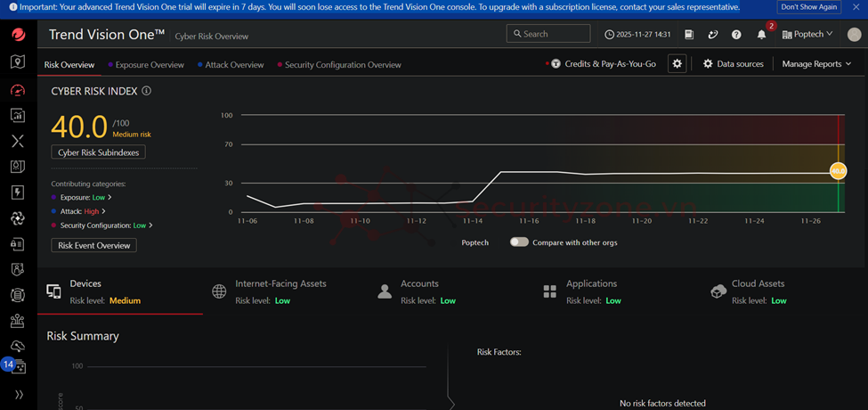This screenshot has height=410, width=868.
Task: Expand sidebar with double chevron icon
Action: 19,394
